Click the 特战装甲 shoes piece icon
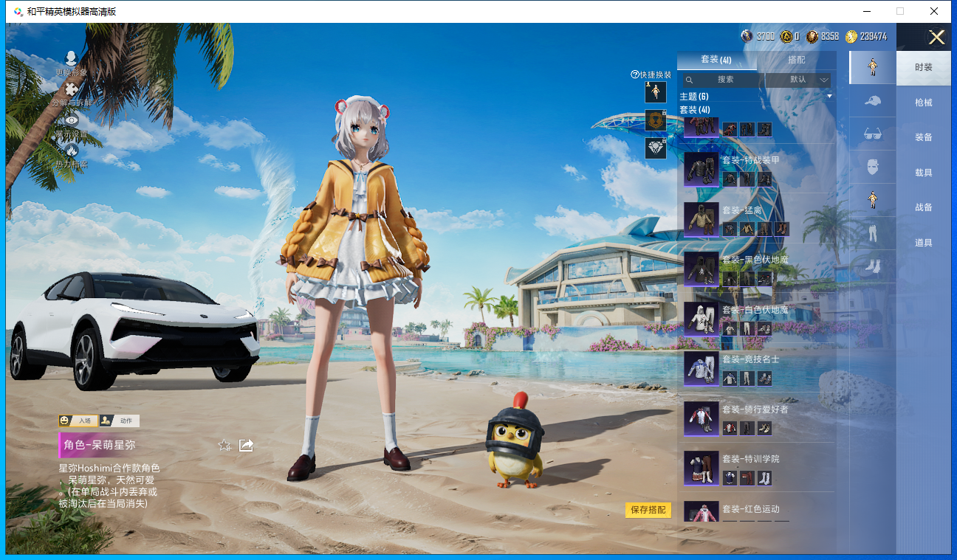The height and width of the screenshot is (560, 957). click(x=765, y=179)
